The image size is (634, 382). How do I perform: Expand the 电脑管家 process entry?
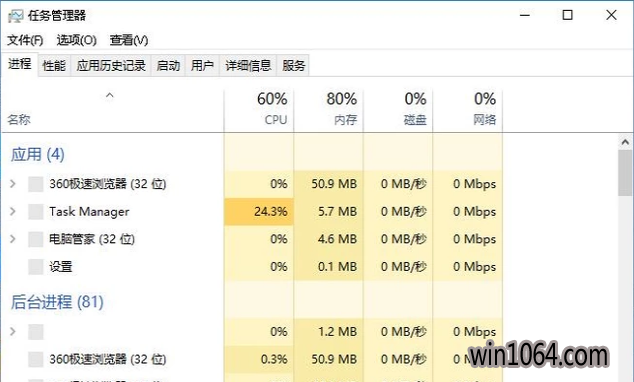[13, 239]
